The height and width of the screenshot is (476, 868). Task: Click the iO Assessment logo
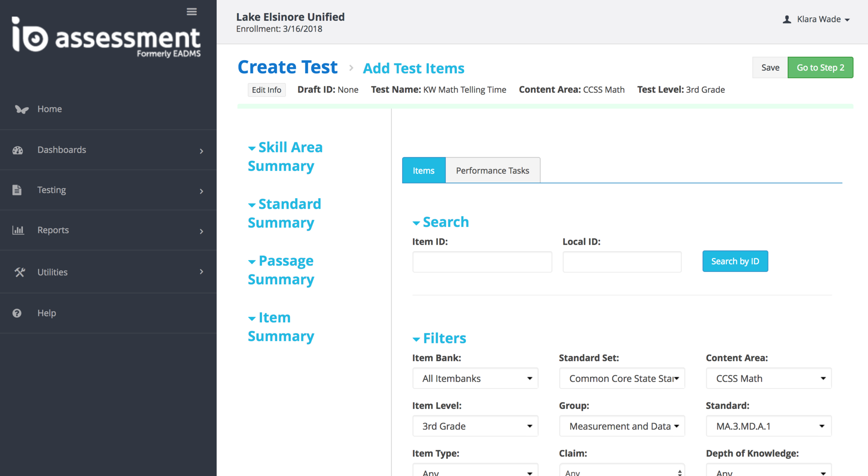coord(106,37)
